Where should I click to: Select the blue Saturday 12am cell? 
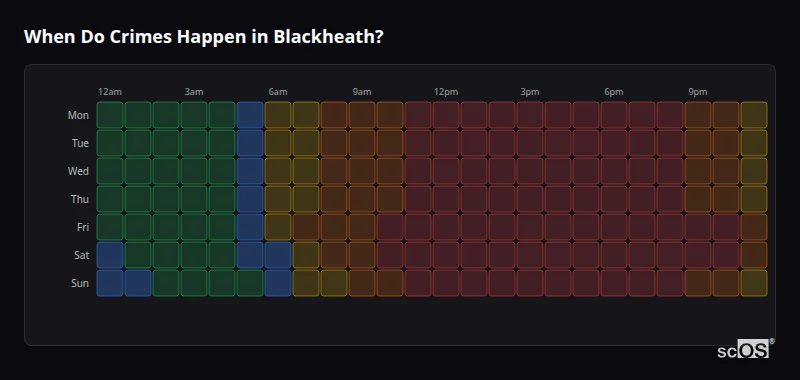click(x=110, y=255)
